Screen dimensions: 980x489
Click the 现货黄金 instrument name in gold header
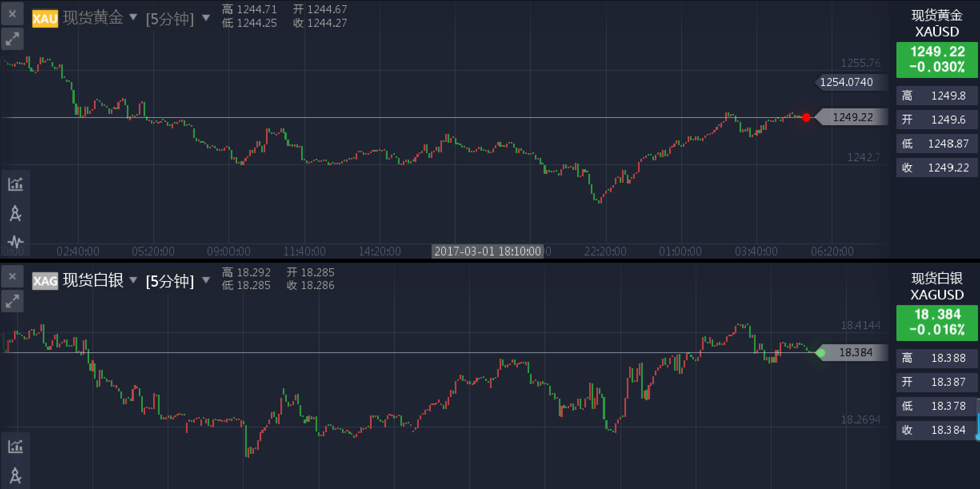93,18
